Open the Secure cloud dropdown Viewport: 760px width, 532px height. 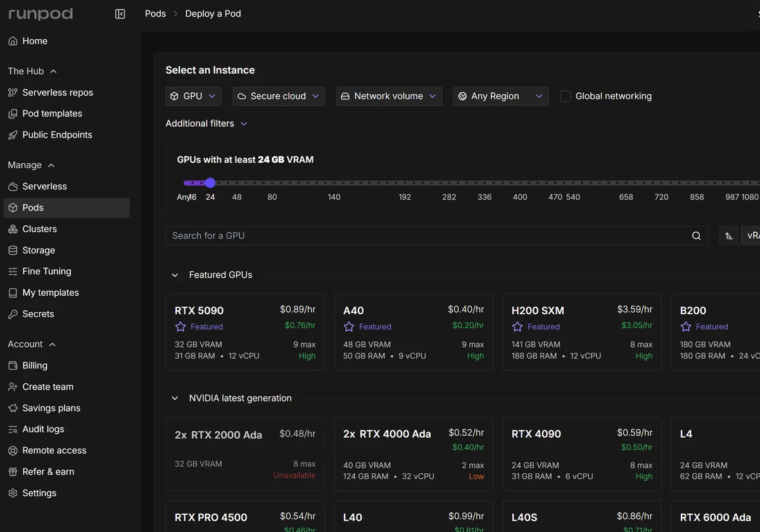point(279,96)
